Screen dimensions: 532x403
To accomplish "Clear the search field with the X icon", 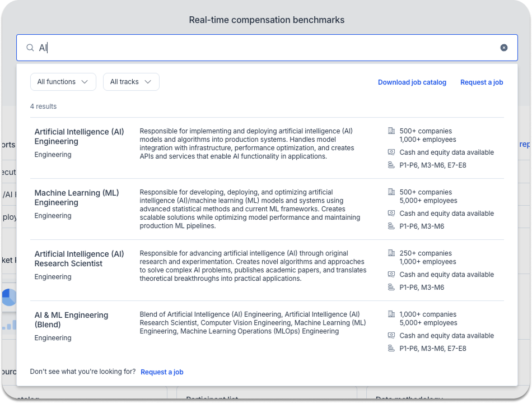I will [x=504, y=48].
